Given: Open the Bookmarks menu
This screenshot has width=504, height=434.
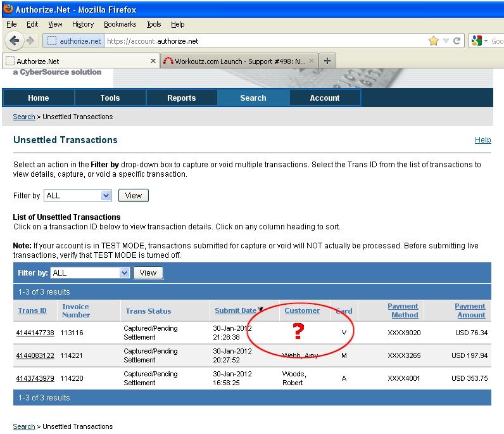Looking at the screenshot, I should point(120,24).
